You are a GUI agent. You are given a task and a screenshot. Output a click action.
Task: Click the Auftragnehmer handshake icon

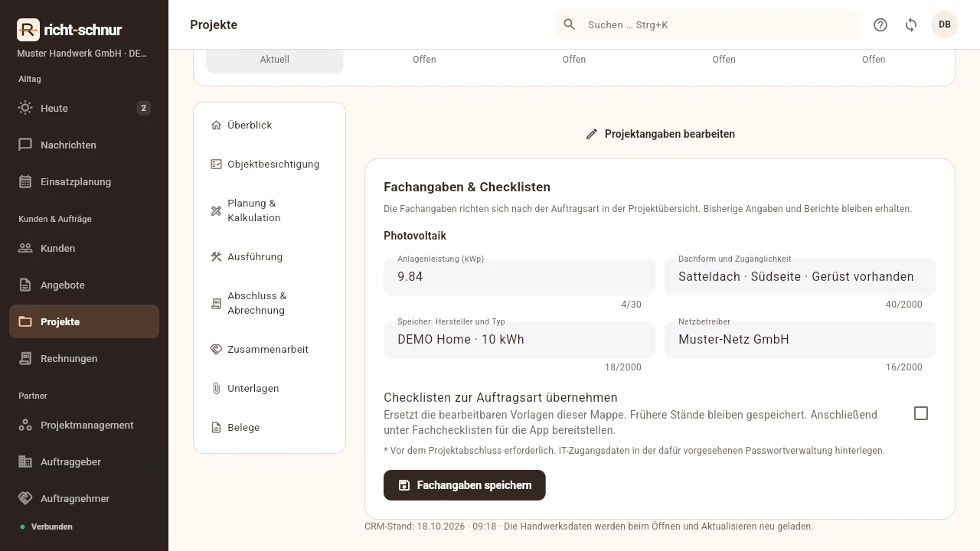point(25,498)
